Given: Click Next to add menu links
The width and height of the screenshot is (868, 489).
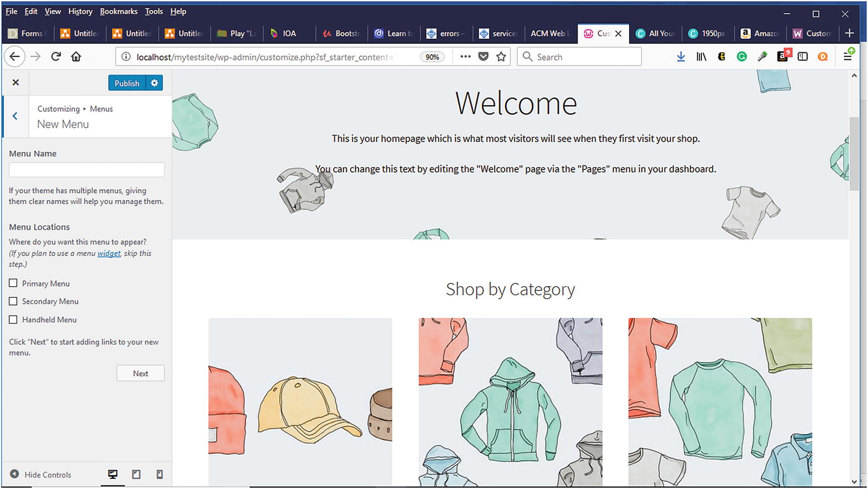Looking at the screenshot, I should click(140, 373).
